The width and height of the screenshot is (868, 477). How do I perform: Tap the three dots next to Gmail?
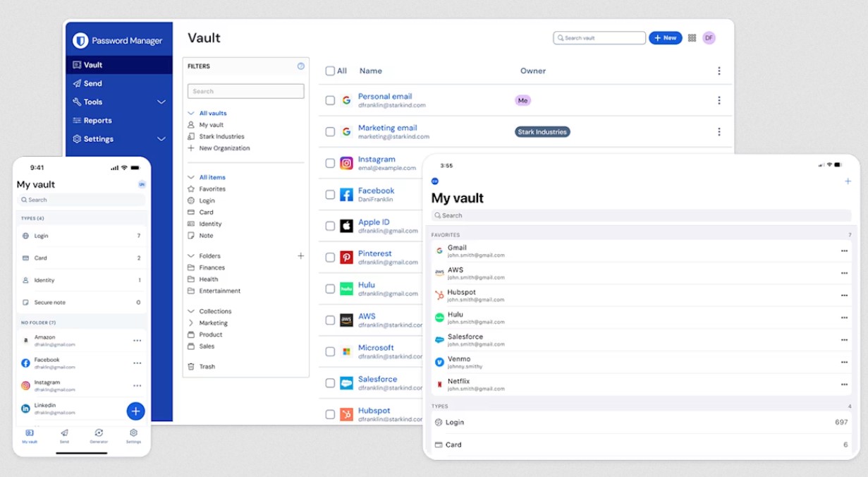[x=843, y=251]
